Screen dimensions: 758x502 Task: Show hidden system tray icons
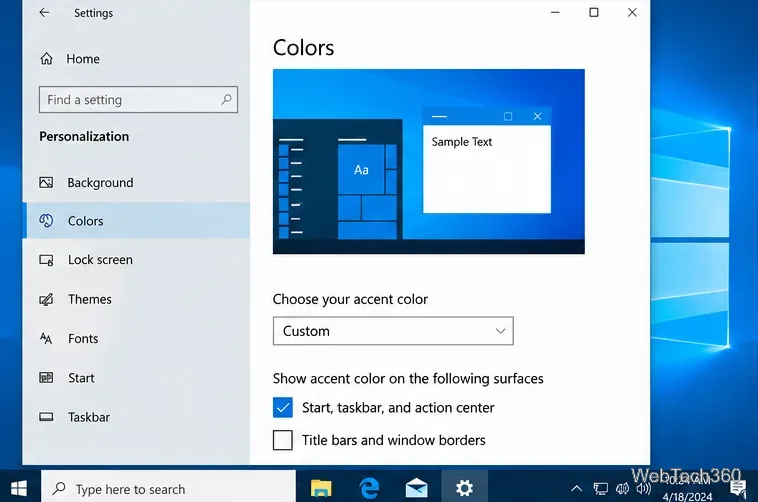click(x=576, y=488)
